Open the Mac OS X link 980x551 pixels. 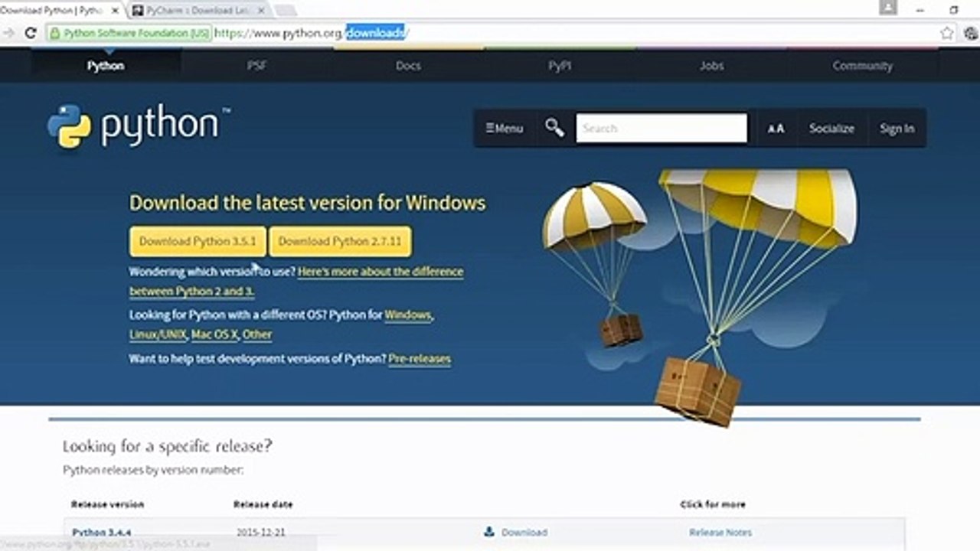[x=214, y=334]
